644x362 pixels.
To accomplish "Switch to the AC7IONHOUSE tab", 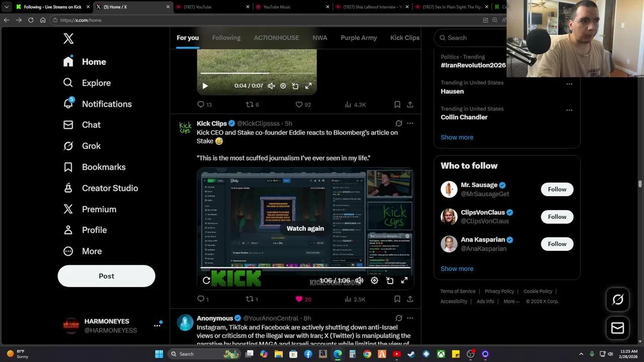I will 276,38.
